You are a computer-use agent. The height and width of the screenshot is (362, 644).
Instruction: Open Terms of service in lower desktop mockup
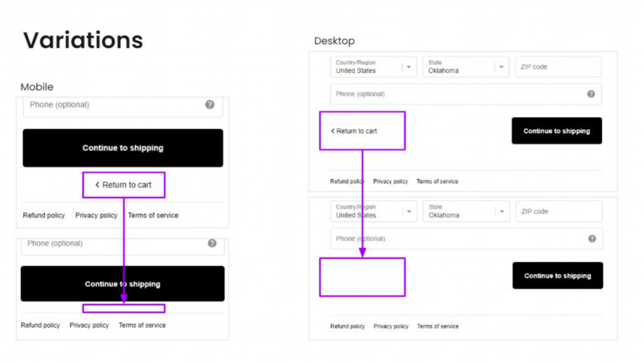[x=438, y=326]
